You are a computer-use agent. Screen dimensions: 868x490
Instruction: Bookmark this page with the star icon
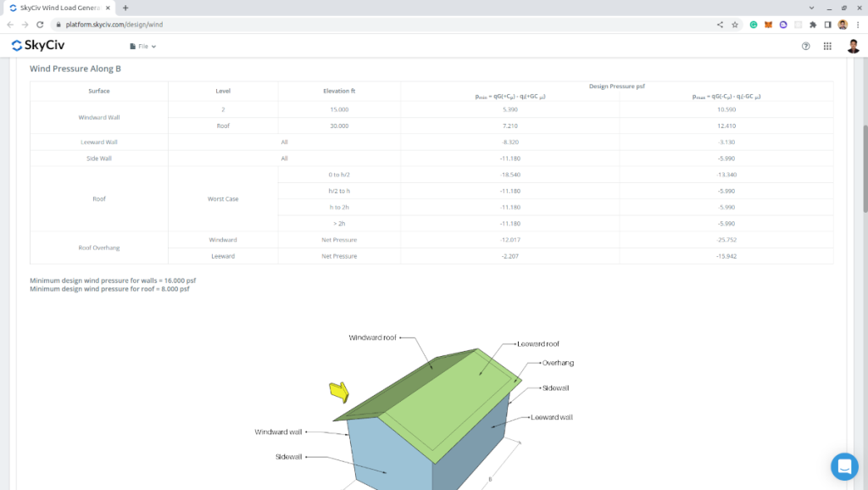coord(735,25)
